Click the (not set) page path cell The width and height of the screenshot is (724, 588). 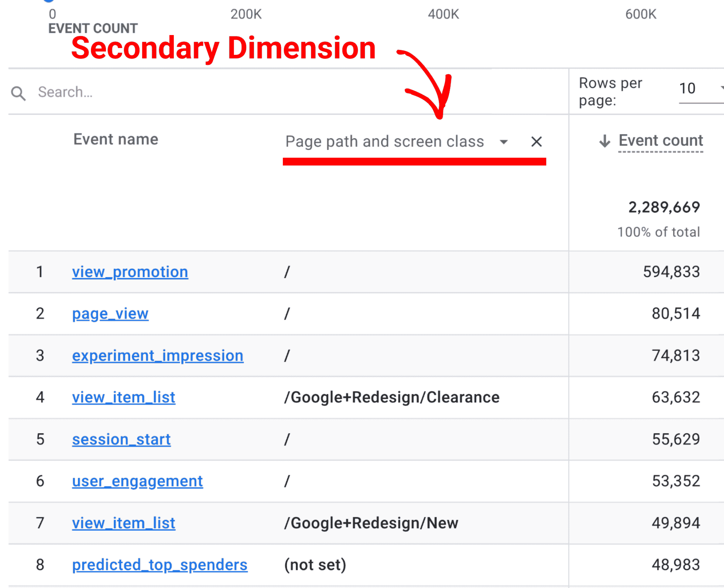315,565
